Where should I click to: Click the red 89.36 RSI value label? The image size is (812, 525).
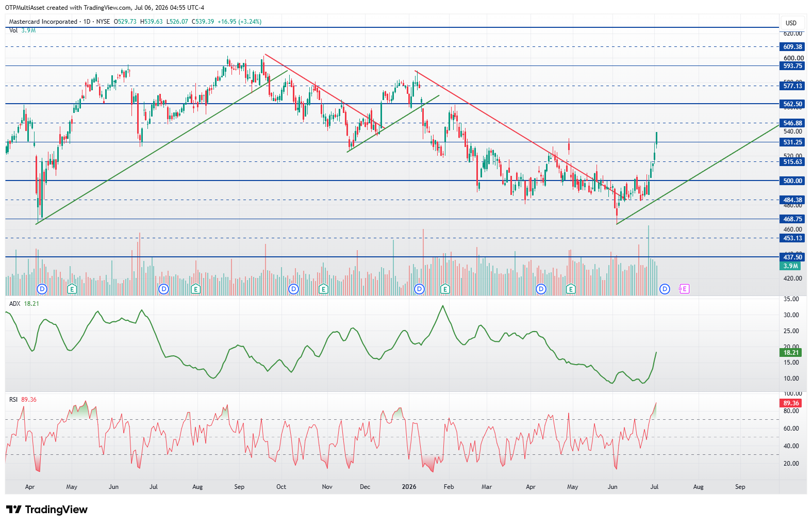tap(791, 403)
